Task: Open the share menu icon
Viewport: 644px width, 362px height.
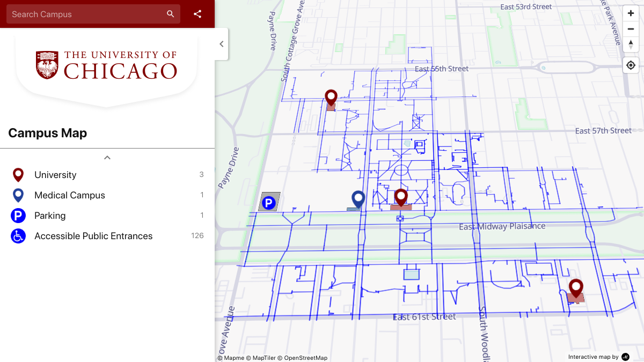Action: point(197,14)
